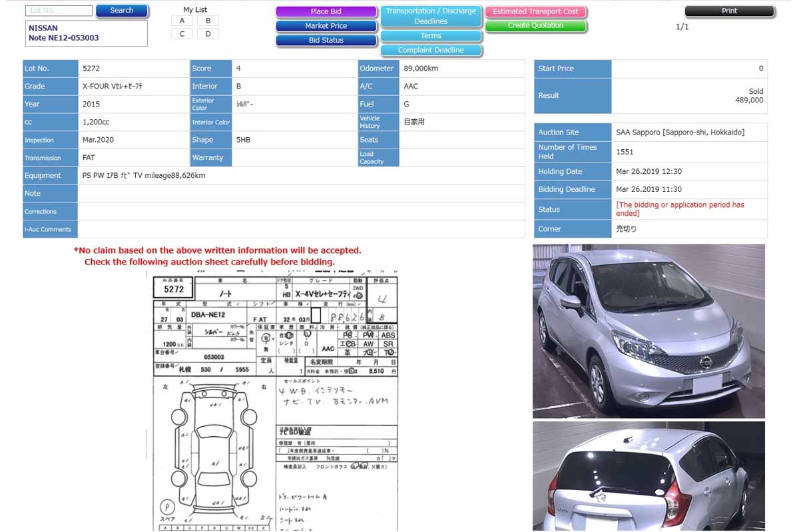Screen dimensions: 799x532
Task: Click the i-Auc Comments label cell
Action: [51, 229]
